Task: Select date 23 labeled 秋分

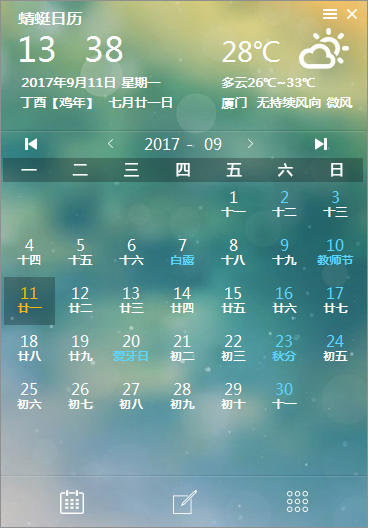Action: pyautogui.click(x=284, y=349)
